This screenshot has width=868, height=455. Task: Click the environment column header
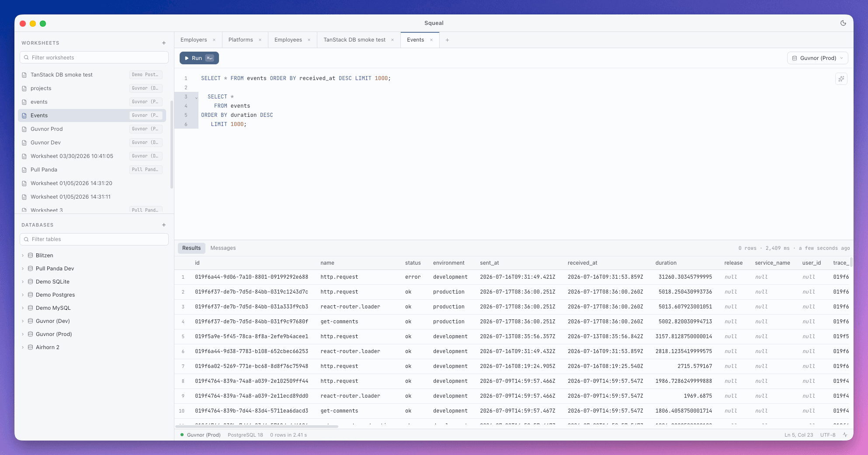448,263
